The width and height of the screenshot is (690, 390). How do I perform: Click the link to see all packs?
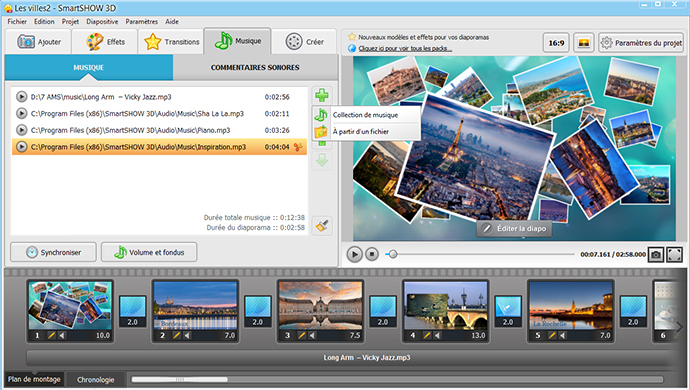click(405, 48)
